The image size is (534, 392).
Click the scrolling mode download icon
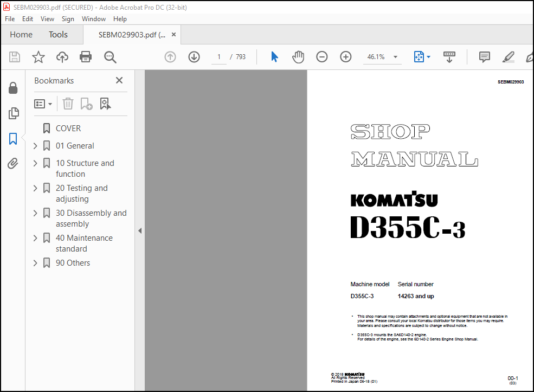[449, 57]
